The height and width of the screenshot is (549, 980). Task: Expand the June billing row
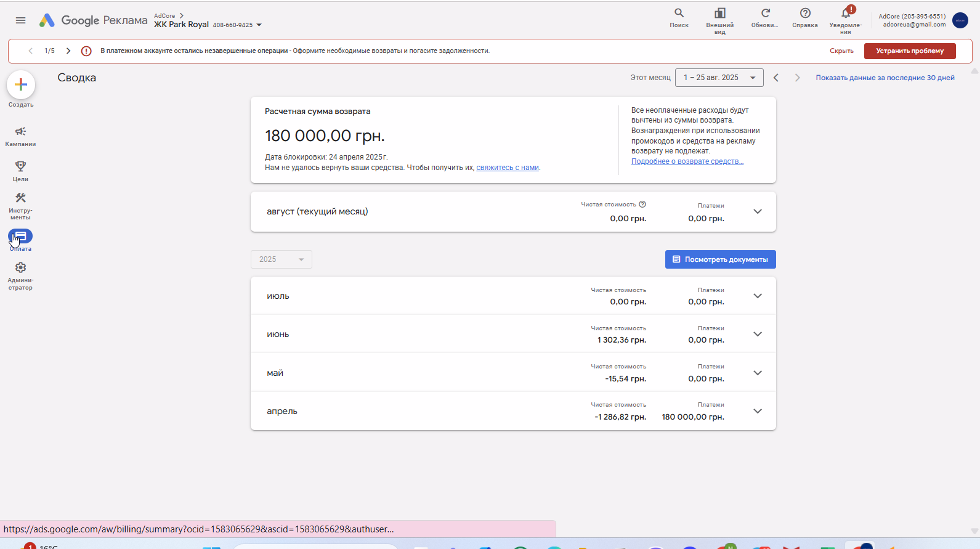tap(513, 334)
